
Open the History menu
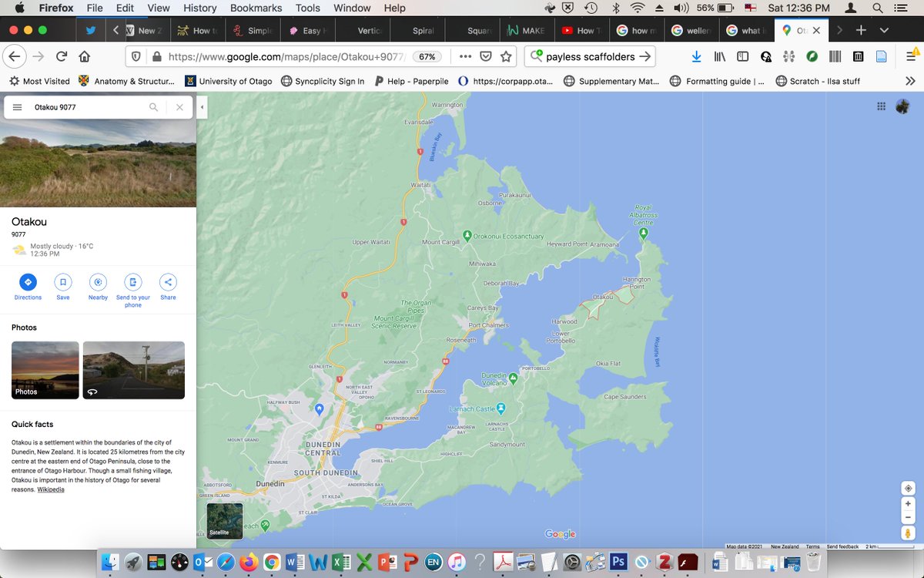click(199, 8)
